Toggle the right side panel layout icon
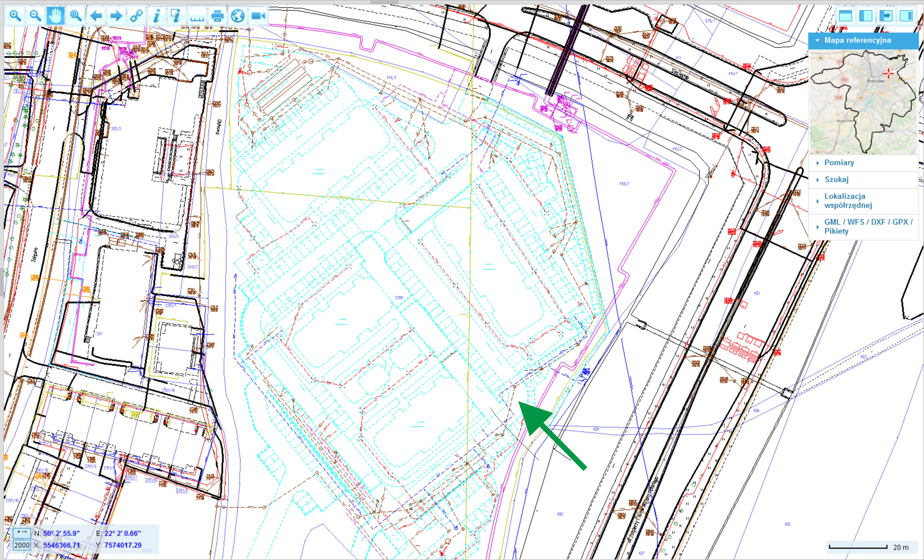The width and height of the screenshot is (924, 560). 906,16
